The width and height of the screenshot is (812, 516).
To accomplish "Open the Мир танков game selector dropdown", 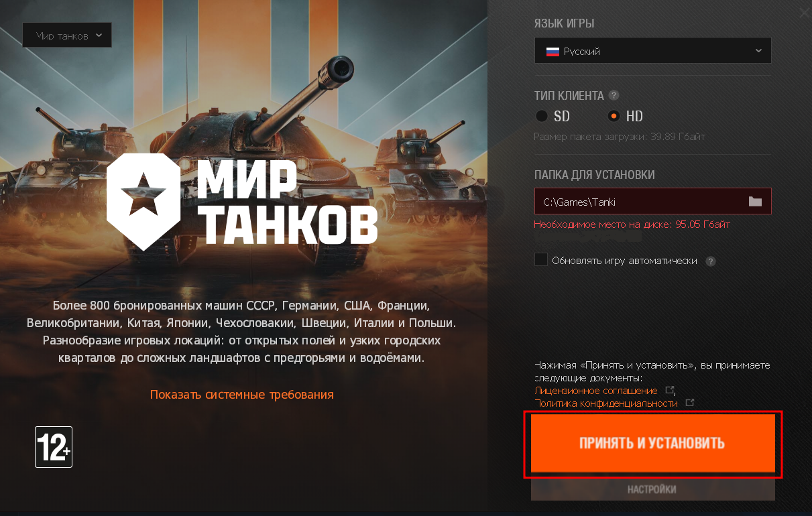I will click(67, 36).
